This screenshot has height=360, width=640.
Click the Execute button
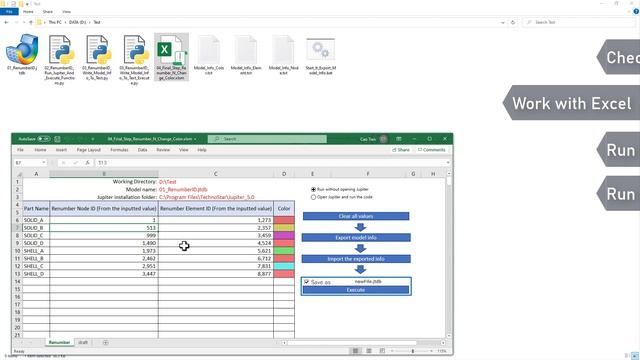356,290
